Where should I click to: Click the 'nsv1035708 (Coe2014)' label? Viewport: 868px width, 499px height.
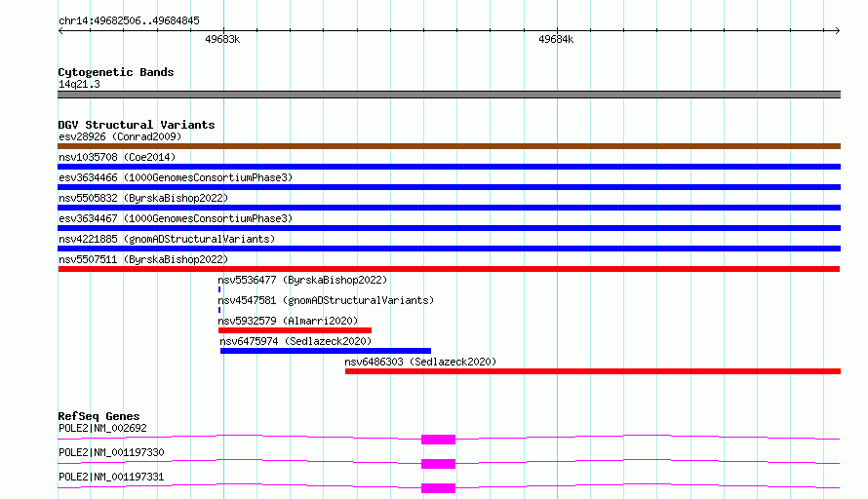pos(117,157)
